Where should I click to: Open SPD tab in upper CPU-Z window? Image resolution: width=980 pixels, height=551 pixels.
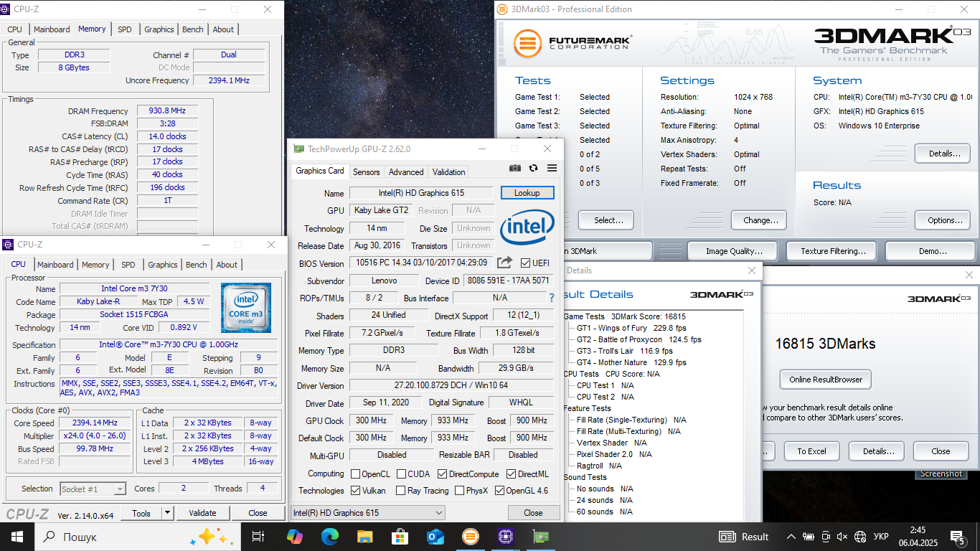(125, 29)
